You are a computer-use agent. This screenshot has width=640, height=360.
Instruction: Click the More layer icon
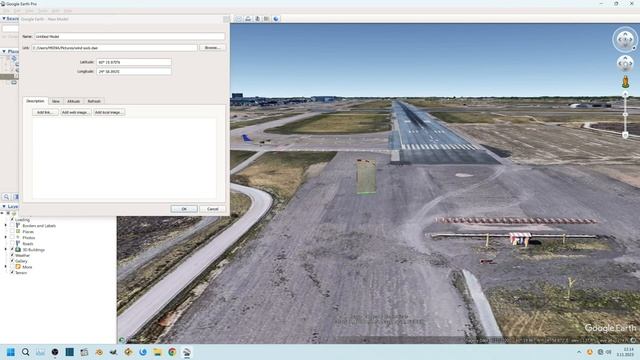pos(18,267)
